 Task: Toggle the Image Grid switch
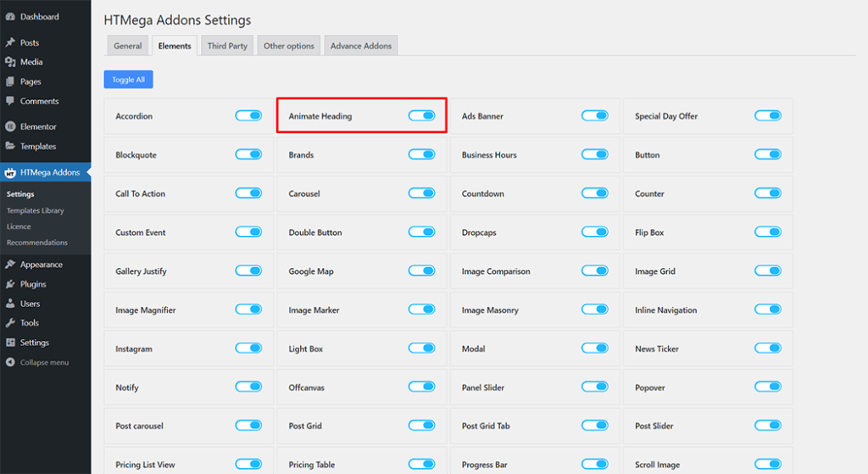click(x=768, y=270)
